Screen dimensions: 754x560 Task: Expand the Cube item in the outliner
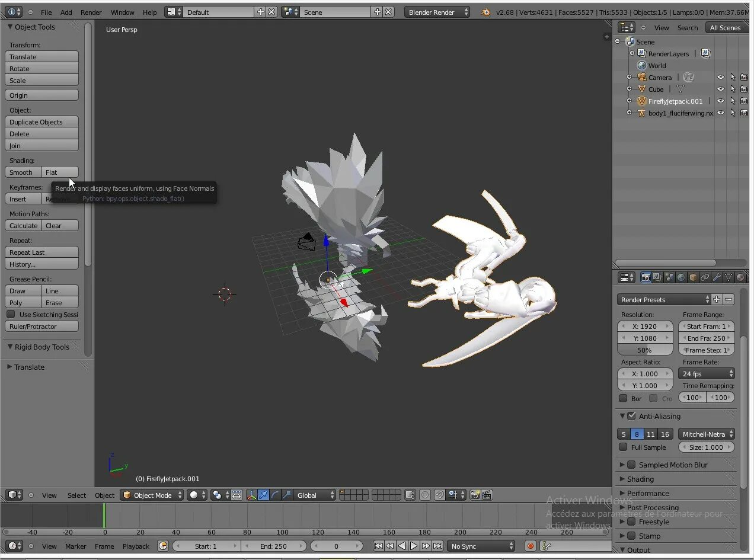(x=629, y=89)
